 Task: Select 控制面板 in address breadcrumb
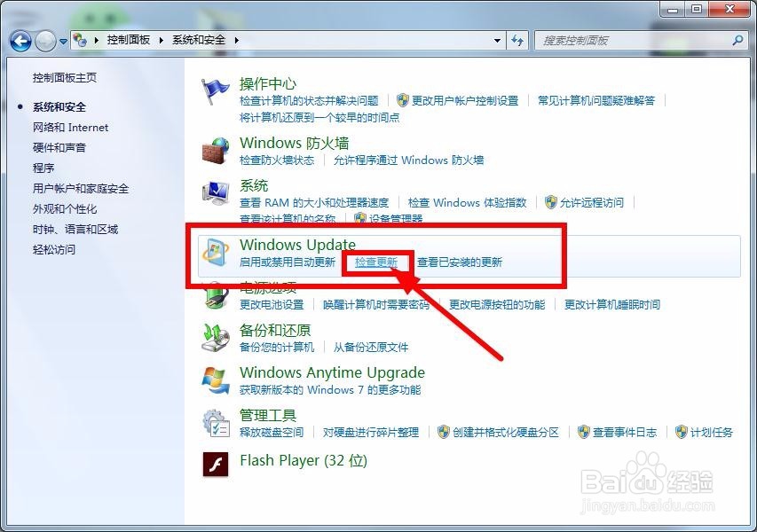[129, 40]
